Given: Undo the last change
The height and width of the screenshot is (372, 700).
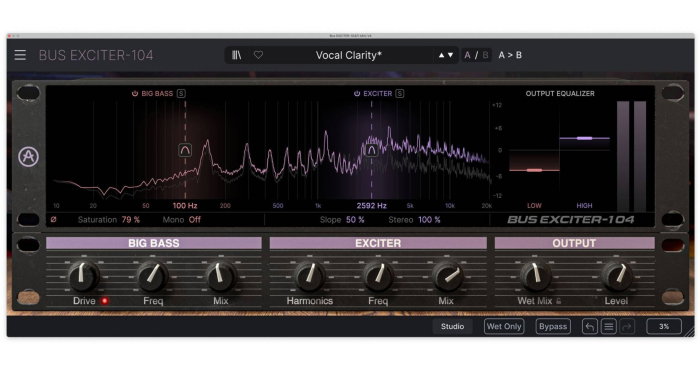Looking at the screenshot, I should pos(590,326).
